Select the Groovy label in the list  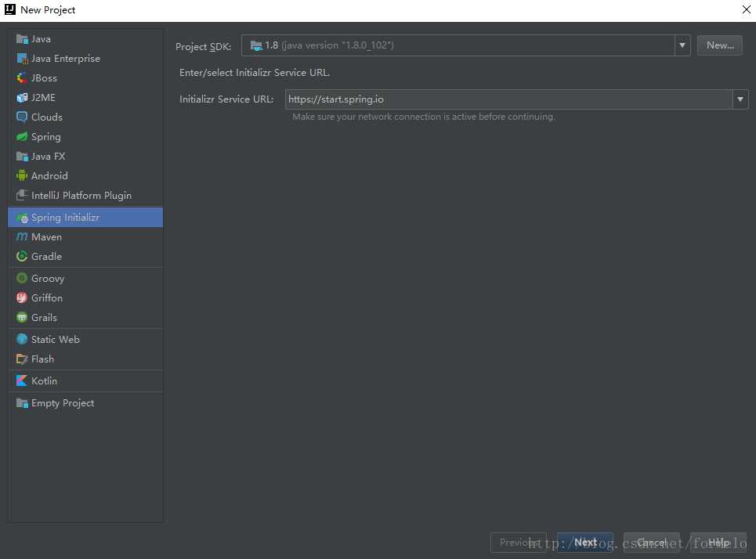tap(48, 279)
